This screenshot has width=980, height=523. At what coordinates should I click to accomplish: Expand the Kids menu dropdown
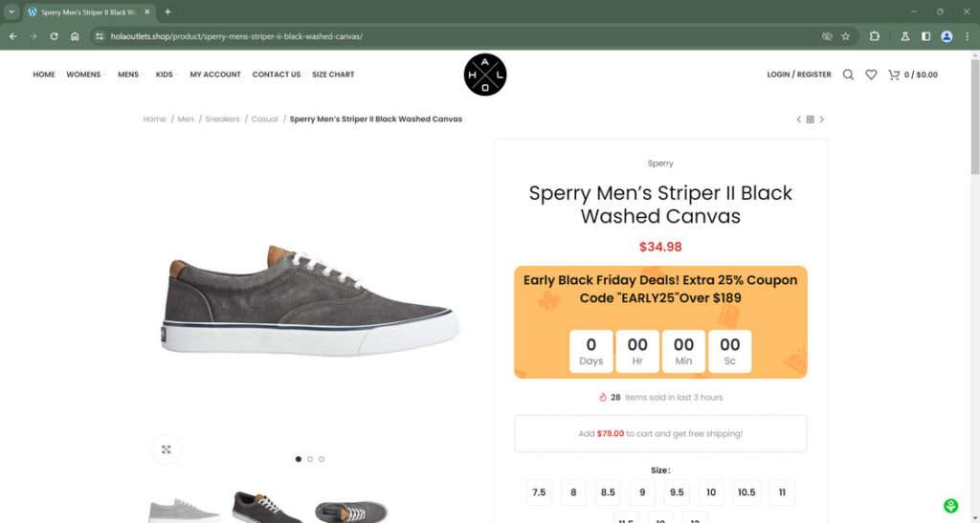click(x=166, y=75)
